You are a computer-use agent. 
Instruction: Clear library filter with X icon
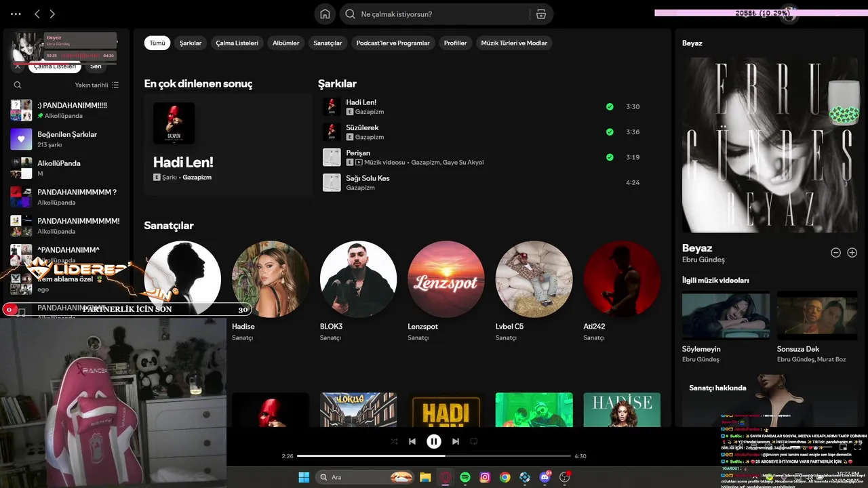pos(18,66)
